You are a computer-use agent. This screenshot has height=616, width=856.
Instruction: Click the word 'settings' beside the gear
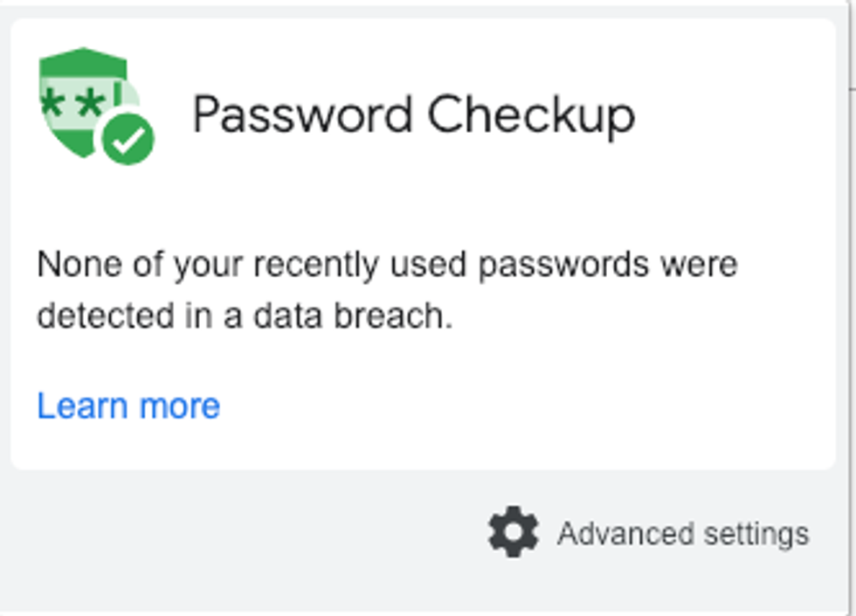(758, 533)
